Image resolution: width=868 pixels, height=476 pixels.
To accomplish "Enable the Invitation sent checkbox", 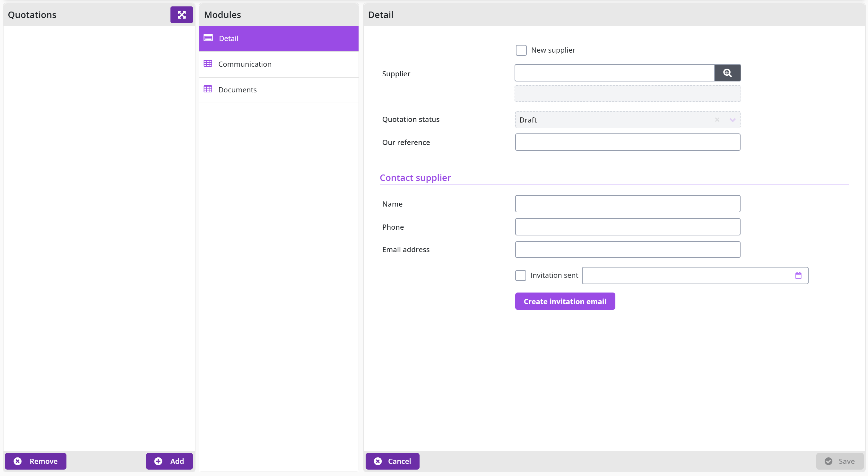I will pos(520,275).
